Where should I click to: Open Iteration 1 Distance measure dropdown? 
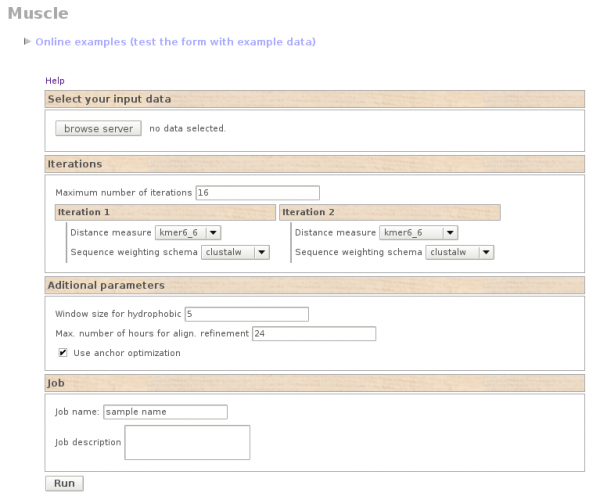pyautogui.click(x=188, y=233)
